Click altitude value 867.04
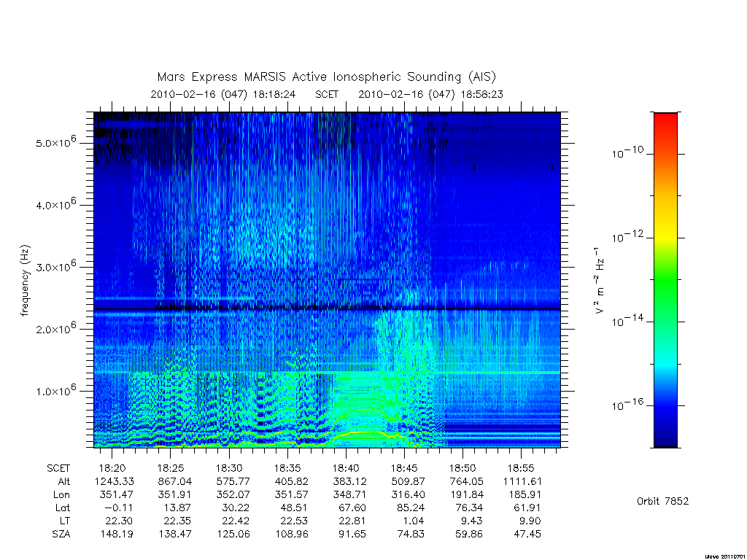Screen dimensions: 747x560 coord(175,481)
